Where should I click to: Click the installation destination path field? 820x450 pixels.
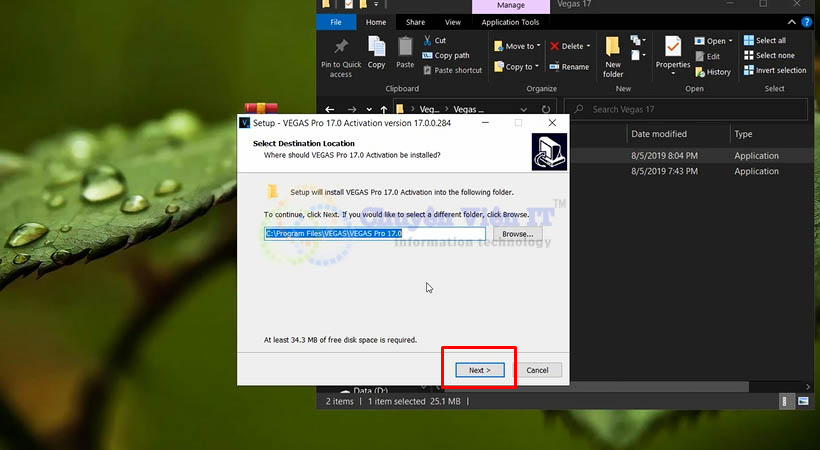click(x=374, y=234)
